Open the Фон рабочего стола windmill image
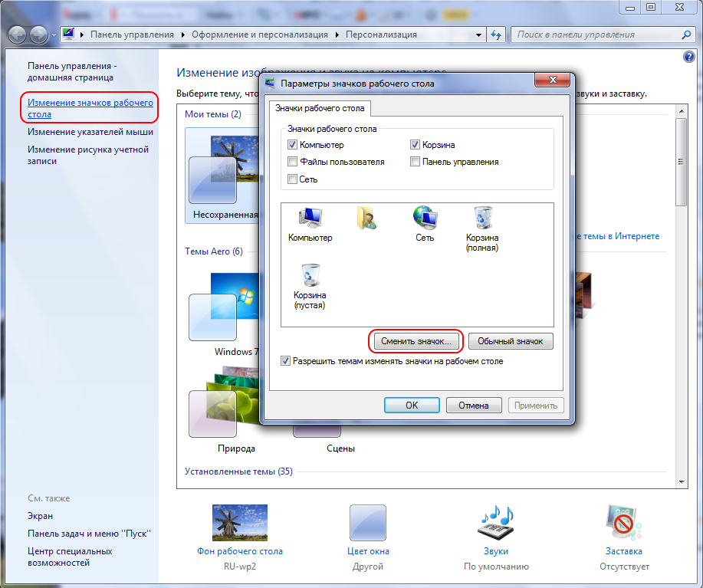The width and height of the screenshot is (703, 588). point(239,523)
